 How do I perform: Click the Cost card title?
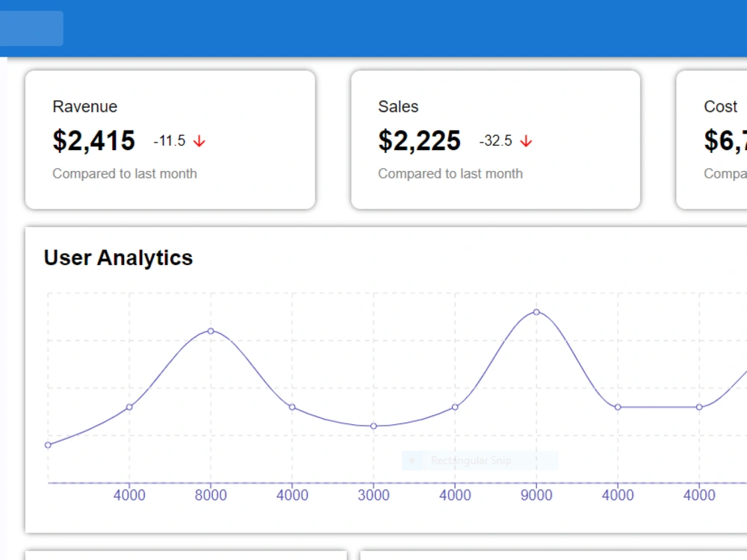pos(720,107)
